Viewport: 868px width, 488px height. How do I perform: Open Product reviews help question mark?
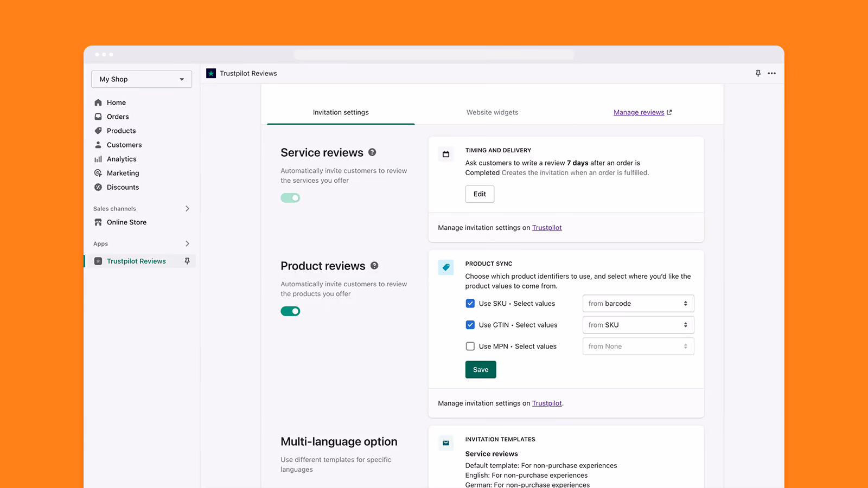374,266
